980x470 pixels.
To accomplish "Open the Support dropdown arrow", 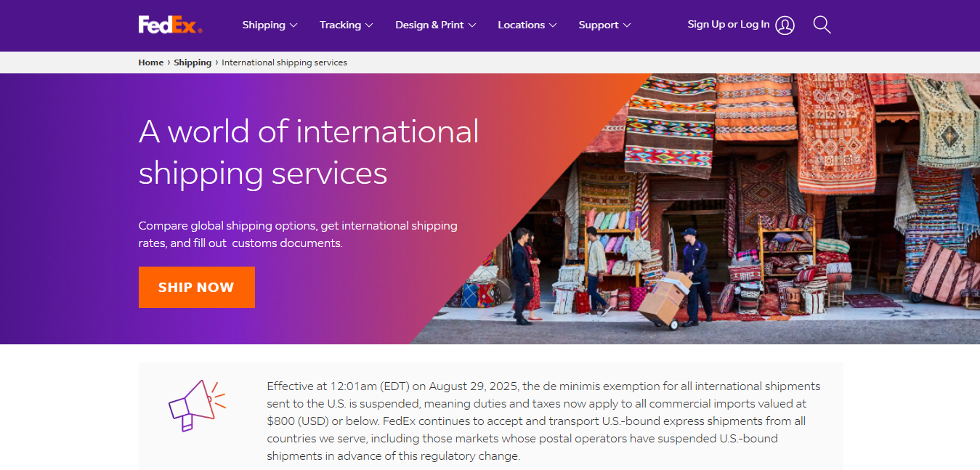I will [628, 25].
